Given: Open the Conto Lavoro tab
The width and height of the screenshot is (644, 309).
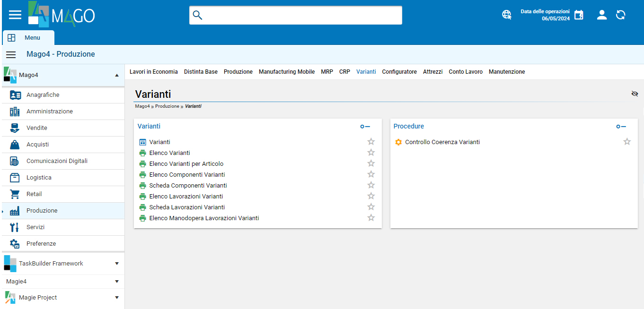Looking at the screenshot, I should click(x=466, y=72).
